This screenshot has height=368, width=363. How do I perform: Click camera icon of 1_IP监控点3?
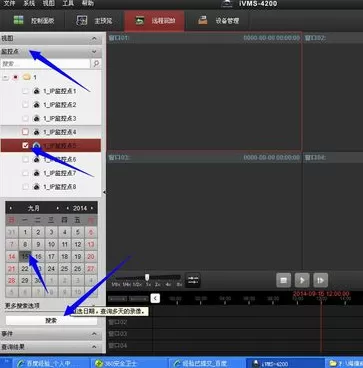37,118
